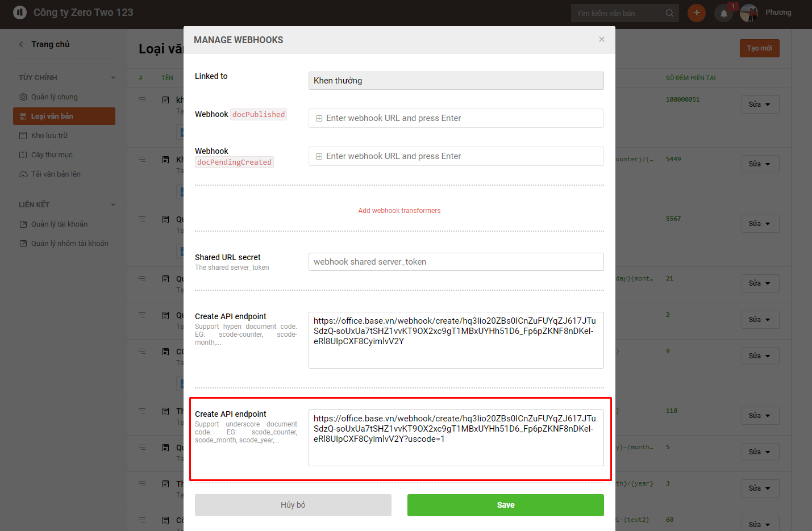Click Add webhook transformers link
The image size is (812, 531).
coord(399,211)
